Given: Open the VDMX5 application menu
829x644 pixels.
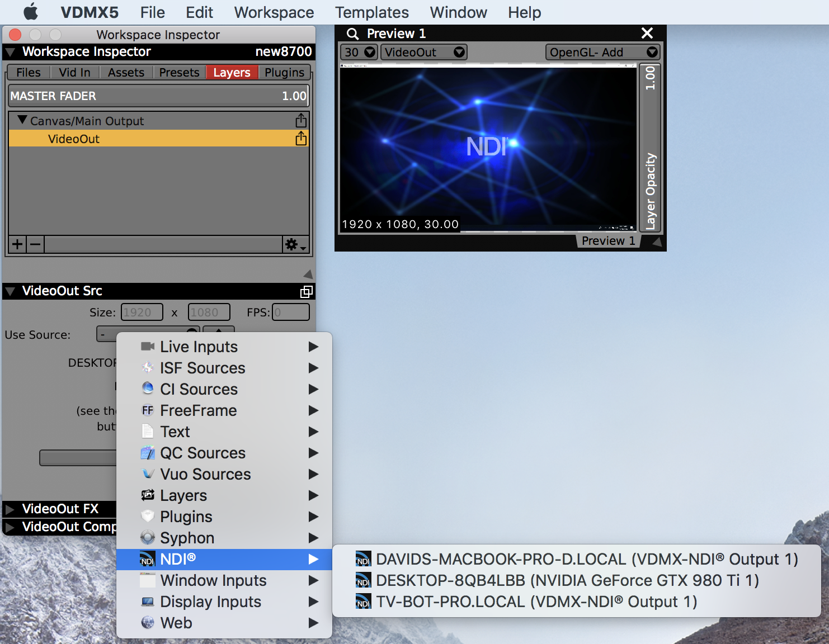Looking at the screenshot, I should coord(90,12).
